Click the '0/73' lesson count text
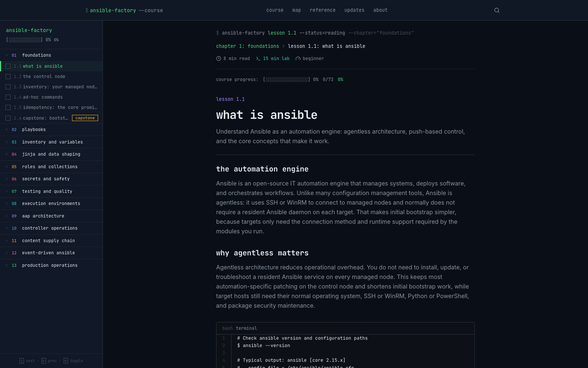Image resolution: width=588 pixels, height=368 pixels. pos(328,79)
